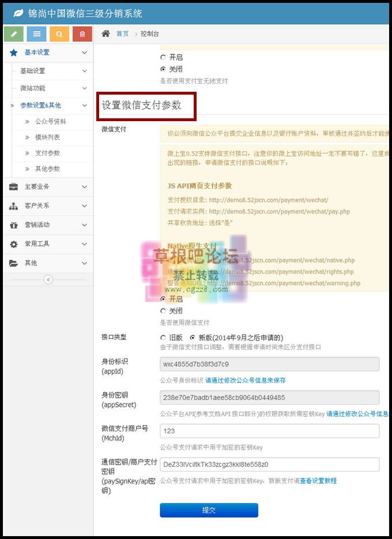Click the appId field showing wxc4855d7b38f3d7c9
The image size is (392, 539).
(269, 364)
